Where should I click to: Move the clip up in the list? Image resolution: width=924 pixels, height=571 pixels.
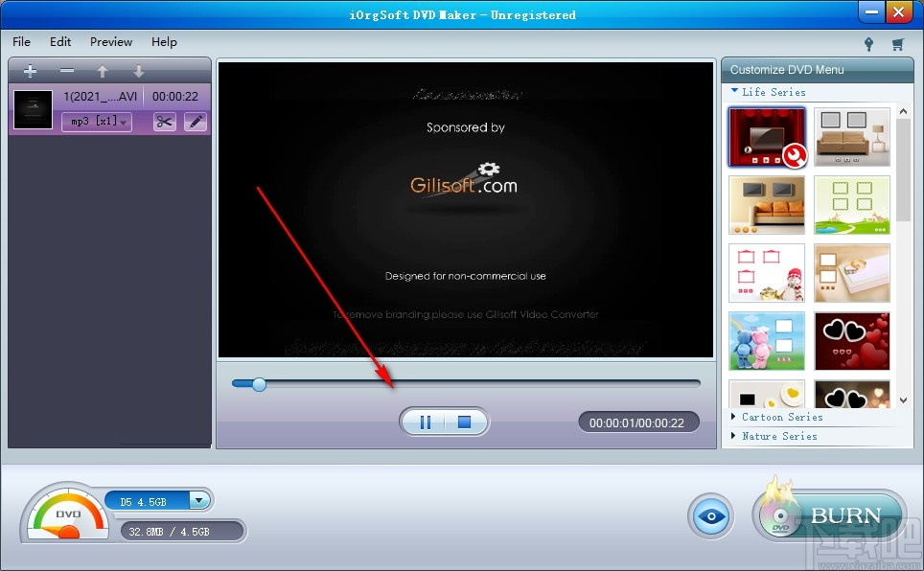[x=103, y=70]
